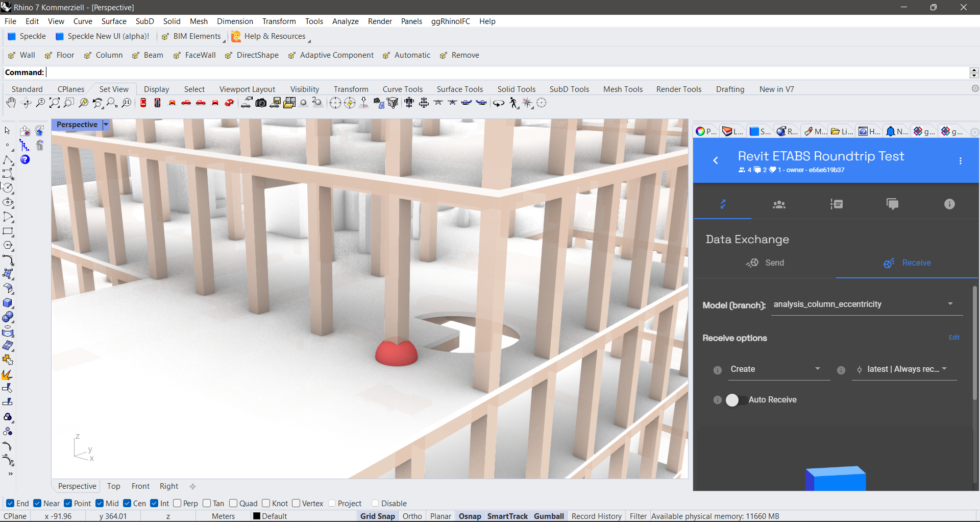Enable the Knot osnap checkbox

(x=266, y=504)
